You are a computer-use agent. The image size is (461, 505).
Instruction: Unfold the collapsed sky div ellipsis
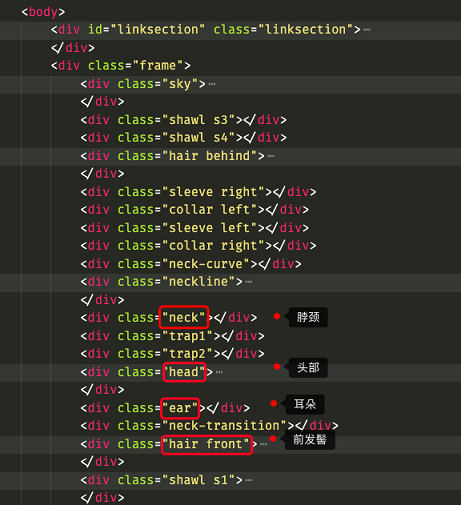coord(212,84)
